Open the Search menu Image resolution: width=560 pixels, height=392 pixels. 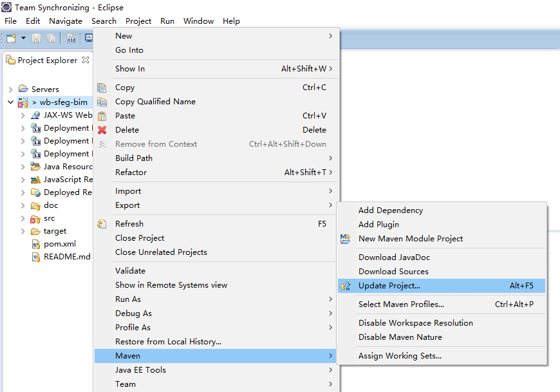tap(104, 21)
